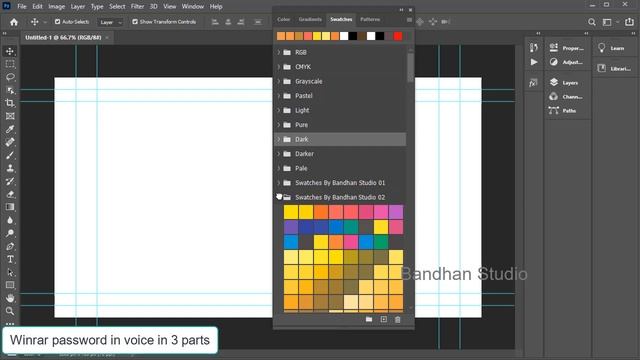Viewport: 640px width, 360px height.
Task: Open the Adjustments panel button
Action: tap(567, 62)
